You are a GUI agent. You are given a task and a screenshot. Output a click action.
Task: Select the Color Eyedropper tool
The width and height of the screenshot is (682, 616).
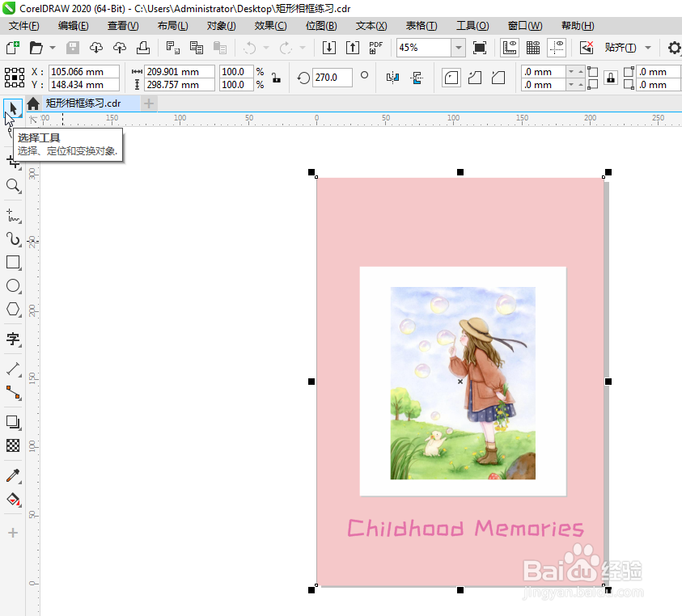pos(13,476)
